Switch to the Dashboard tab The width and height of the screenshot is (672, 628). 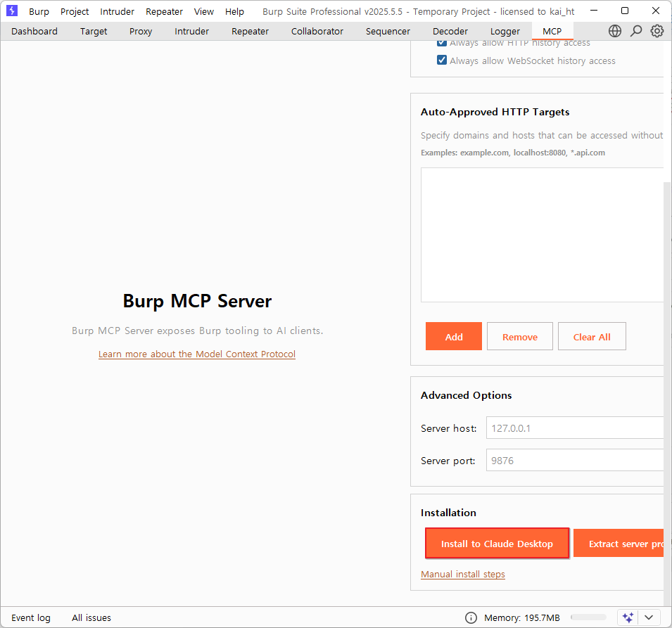[34, 31]
